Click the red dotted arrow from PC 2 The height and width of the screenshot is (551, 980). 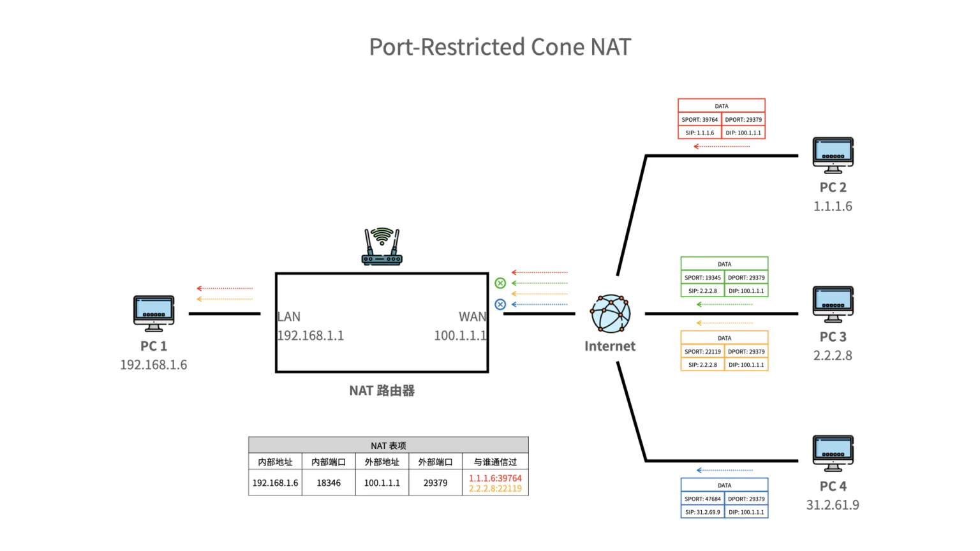click(721, 147)
